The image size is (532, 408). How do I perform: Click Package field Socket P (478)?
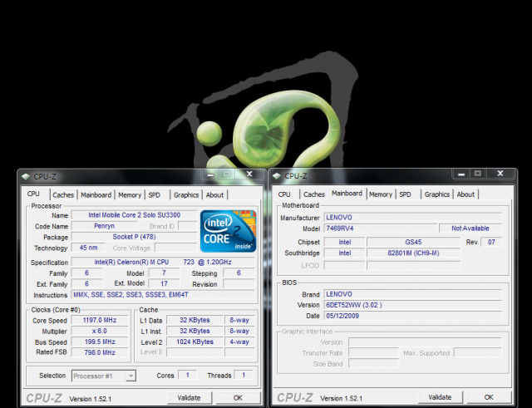[x=135, y=237]
